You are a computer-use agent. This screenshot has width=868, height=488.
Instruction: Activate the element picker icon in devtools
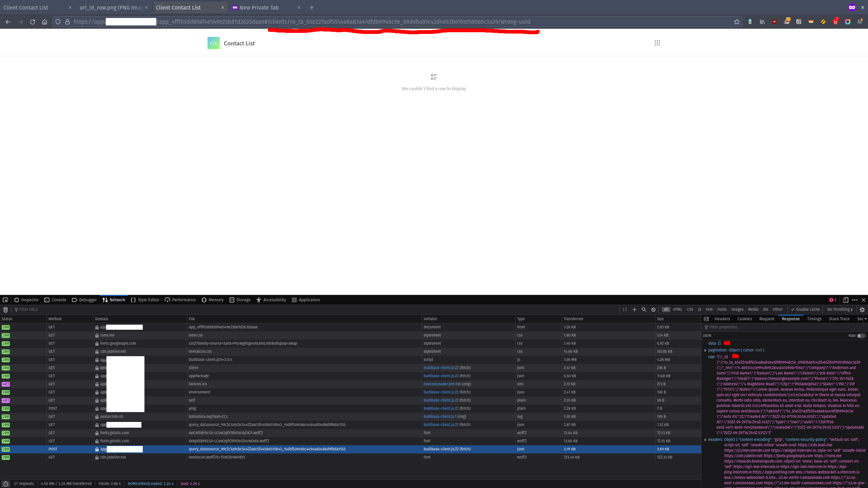[x=5, y=300]
